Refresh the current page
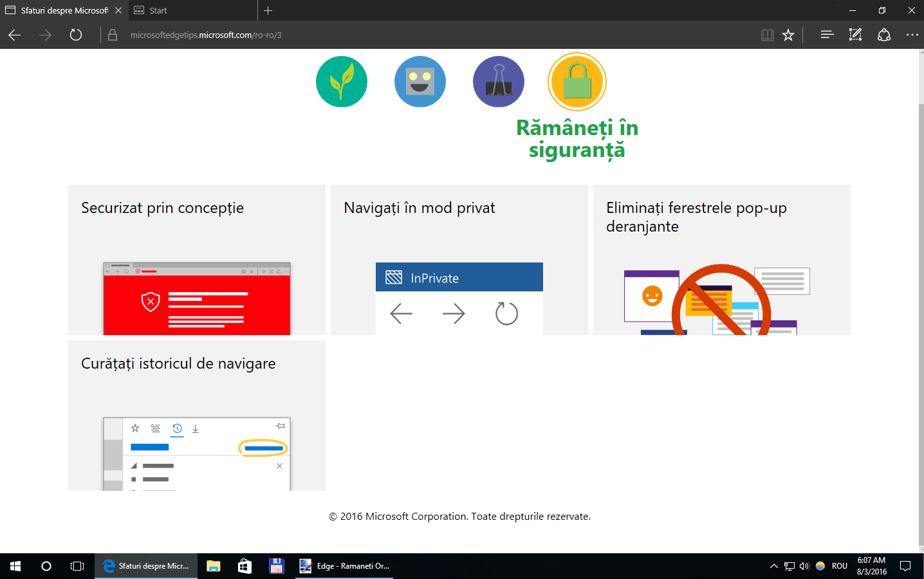 [76, 35]
